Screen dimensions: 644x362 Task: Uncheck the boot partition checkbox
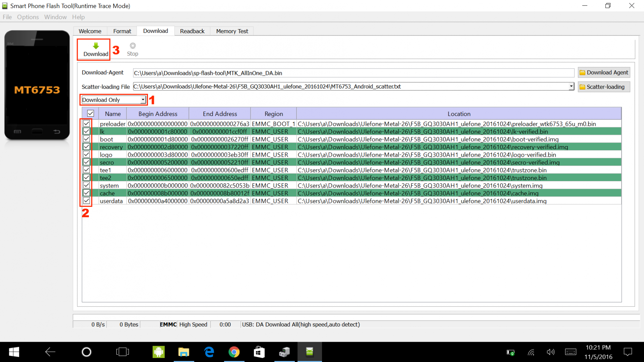tap(87, 139)
